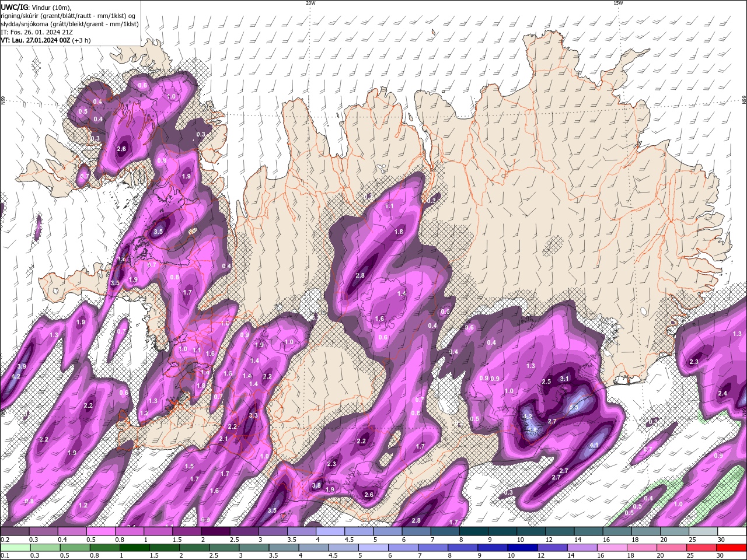
Task: Click the 0.1 label in lower legend
Action: click(4, 555)
